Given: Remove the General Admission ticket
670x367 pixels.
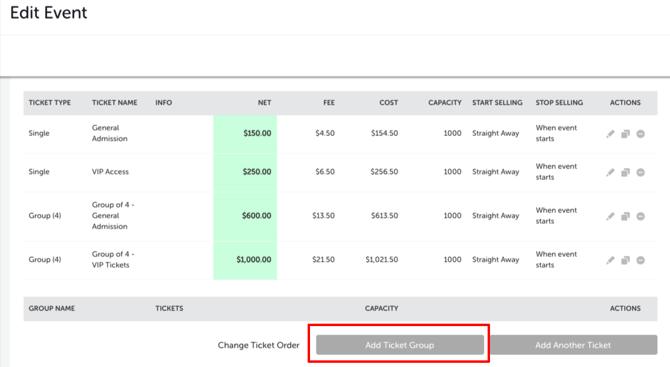Looking at the screenshot, I should 640,134.
